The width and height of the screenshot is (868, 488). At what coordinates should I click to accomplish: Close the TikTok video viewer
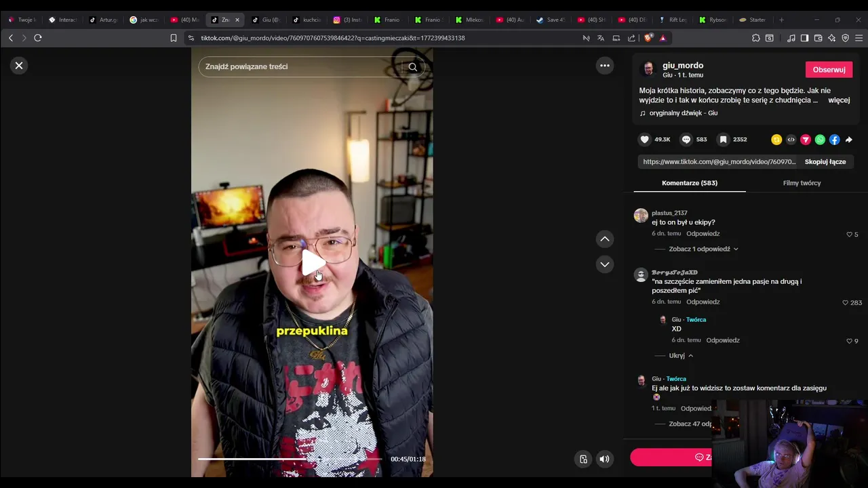click(19, 66)
